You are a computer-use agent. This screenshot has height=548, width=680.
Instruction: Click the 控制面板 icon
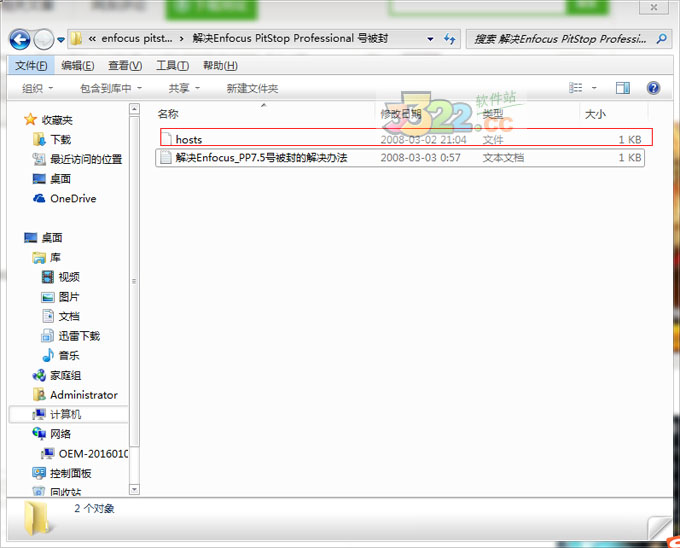(x=39, y=473)
